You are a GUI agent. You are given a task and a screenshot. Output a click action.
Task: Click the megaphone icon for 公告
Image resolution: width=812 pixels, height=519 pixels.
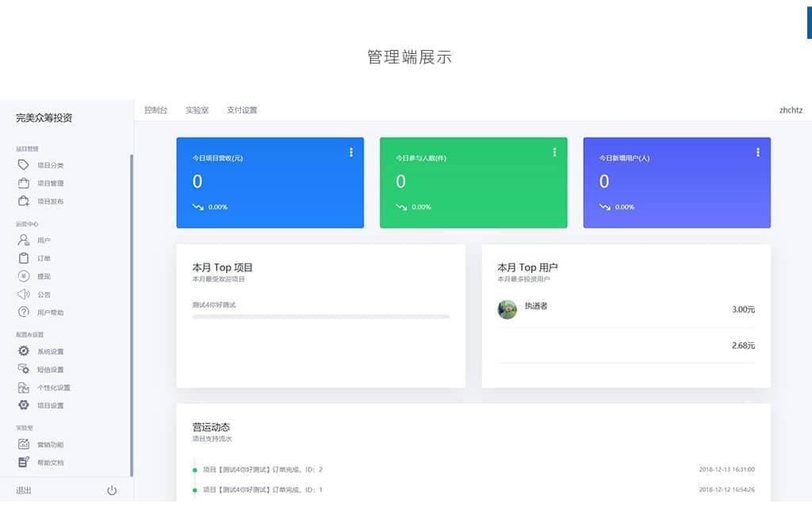[x=23, y=294]
